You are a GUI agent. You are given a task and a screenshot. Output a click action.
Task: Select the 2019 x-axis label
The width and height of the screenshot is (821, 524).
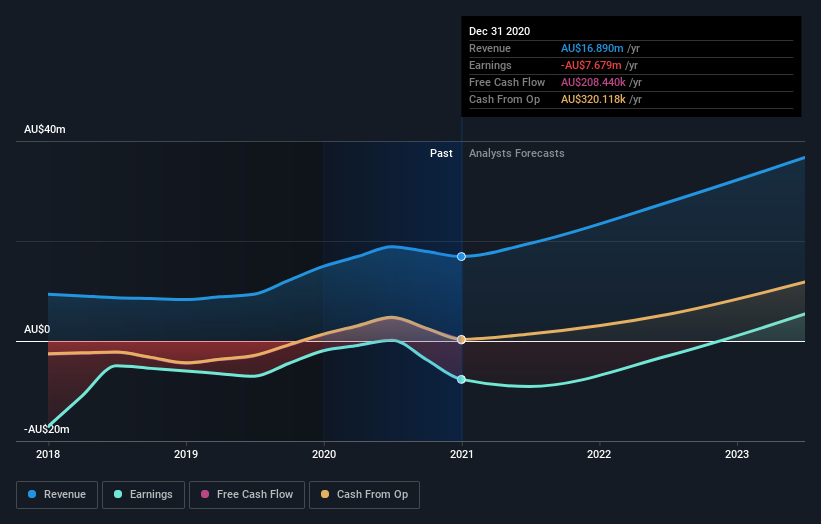point(186,454)
